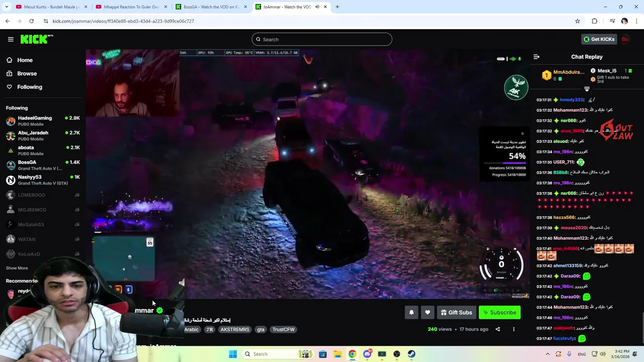Open volume control in system tray
This screenshot has height=362, width=644.
[x=603, y=354]
